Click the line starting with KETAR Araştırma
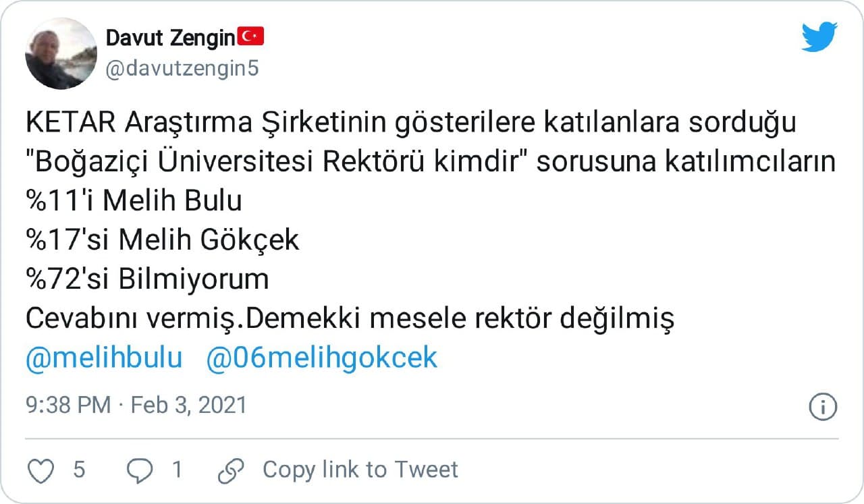This screenshot has height=504, width=864. click(411, 123)
